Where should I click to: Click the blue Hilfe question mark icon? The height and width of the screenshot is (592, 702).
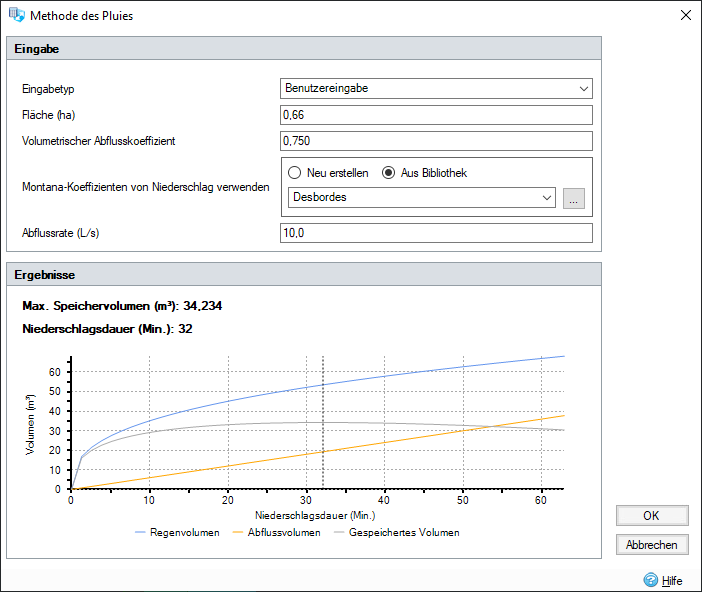651,580
